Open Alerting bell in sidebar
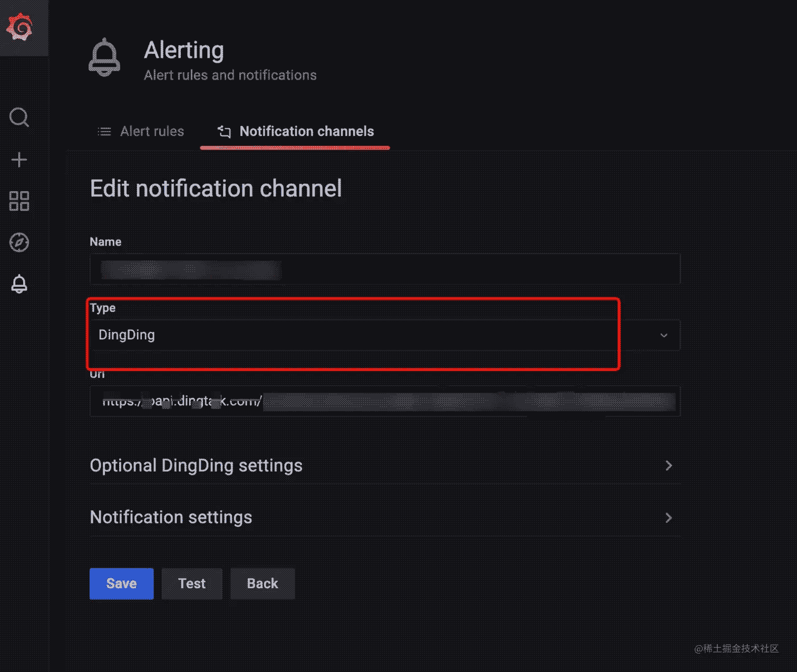Viewport: 797px width, 672px height. pyautogui.click(x=20, y=284)
